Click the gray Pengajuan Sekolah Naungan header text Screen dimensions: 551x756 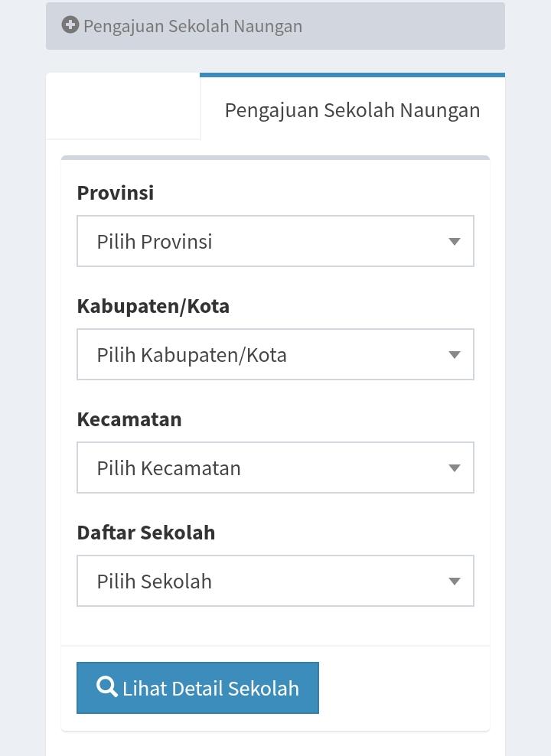[193, 26]
